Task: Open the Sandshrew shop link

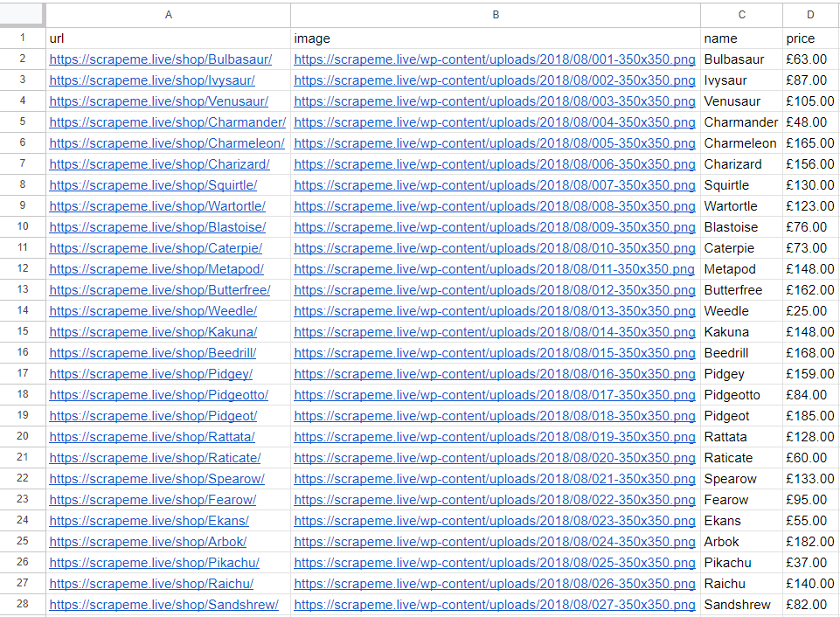Action: coord(164,605)
